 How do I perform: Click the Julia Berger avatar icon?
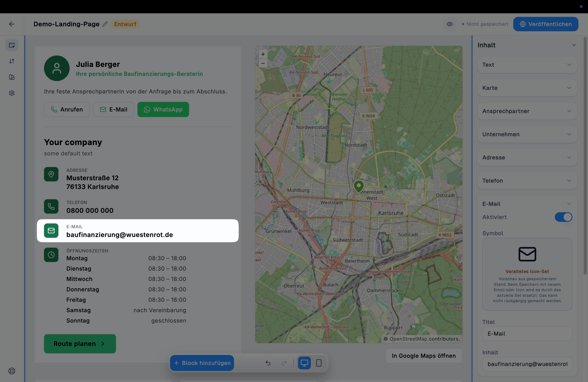coord(57,68)
